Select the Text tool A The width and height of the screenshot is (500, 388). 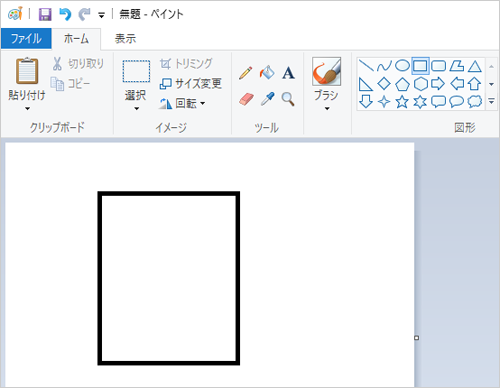point(288,73)
